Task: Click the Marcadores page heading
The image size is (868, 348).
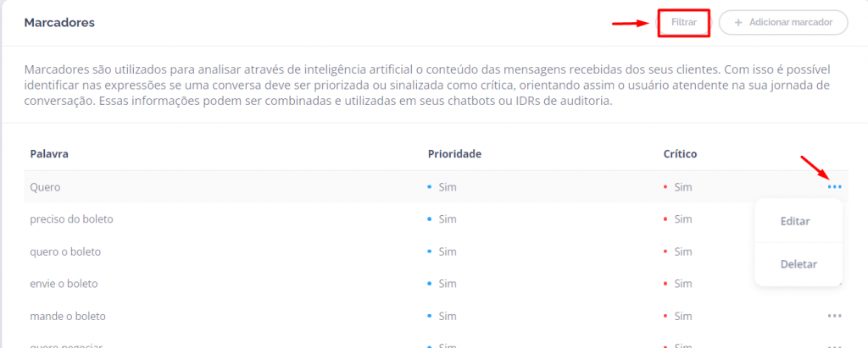Action: coord(59,23)
